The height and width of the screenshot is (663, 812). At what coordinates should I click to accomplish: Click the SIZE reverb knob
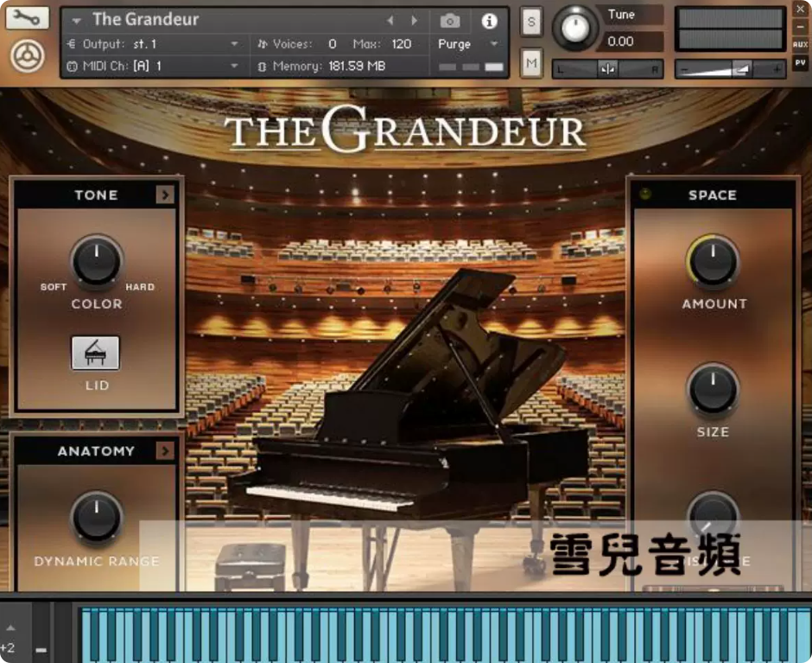pos(713,389)
